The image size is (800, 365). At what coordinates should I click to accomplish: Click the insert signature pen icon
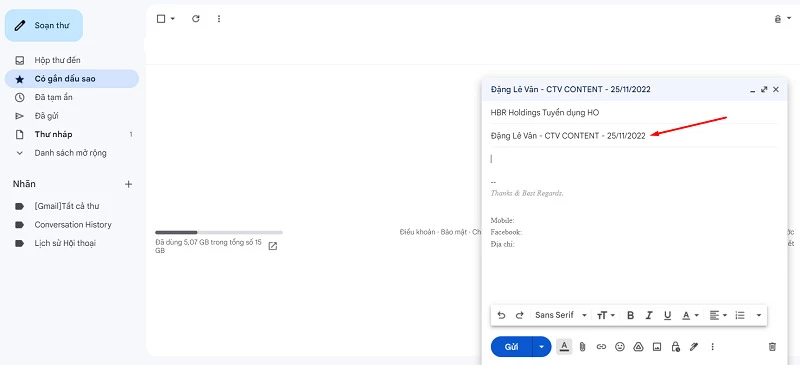coord(693,347)
